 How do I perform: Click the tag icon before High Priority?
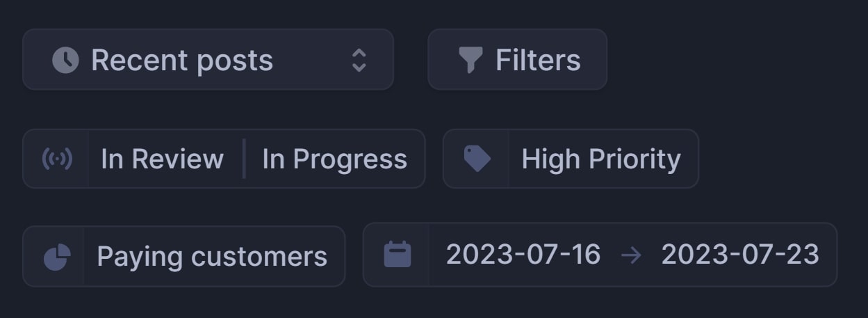click(477, 159)
